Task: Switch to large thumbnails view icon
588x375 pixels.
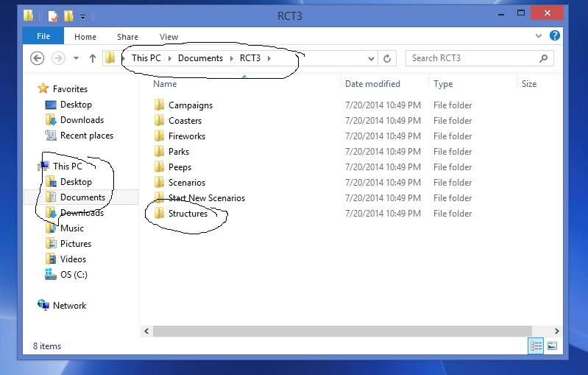Action: tap(552, 346)
